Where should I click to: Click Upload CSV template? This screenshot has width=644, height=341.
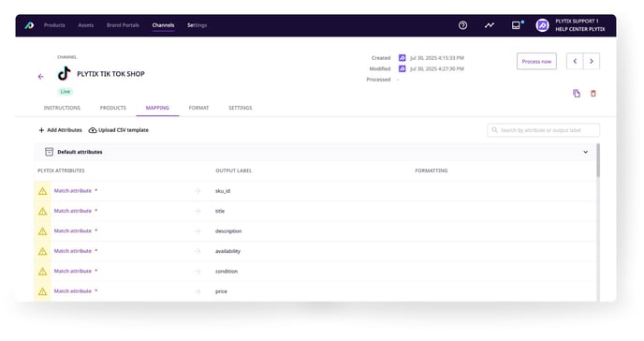pos(119,130)
